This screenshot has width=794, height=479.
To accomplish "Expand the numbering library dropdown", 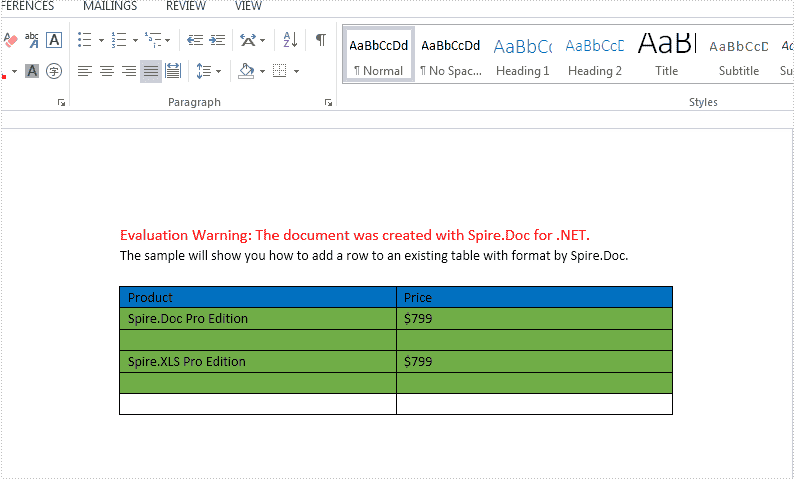I will click(135, 40).
